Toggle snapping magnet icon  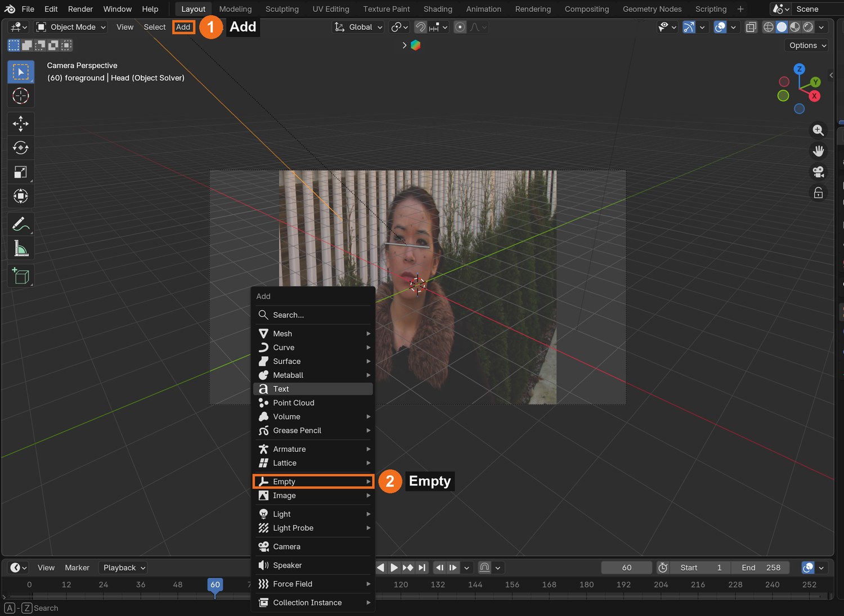(x=420, y=27)
